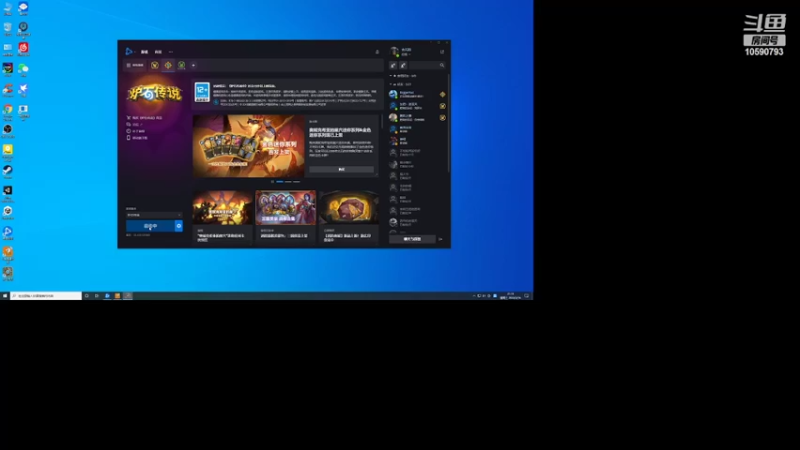This screenshot has width=800, height=450.
Task: Open the WeChat desktop icon
Action: (x=23, y=69)
